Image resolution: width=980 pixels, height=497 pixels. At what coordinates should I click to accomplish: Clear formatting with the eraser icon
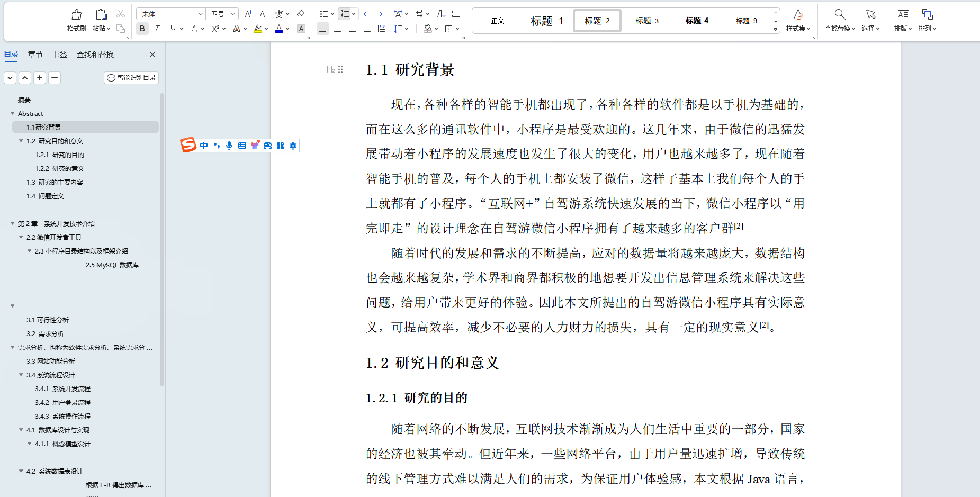pyautogui.click(x=301, y=14)
